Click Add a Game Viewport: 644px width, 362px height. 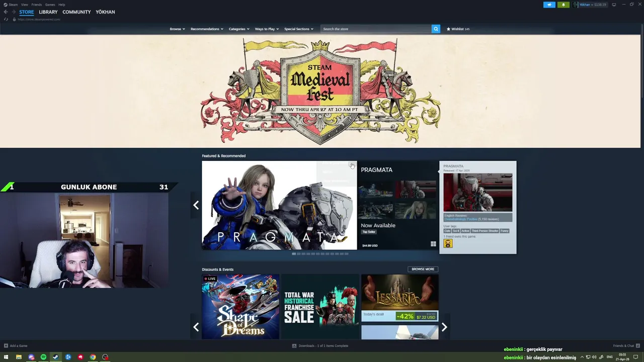(16, 346)
